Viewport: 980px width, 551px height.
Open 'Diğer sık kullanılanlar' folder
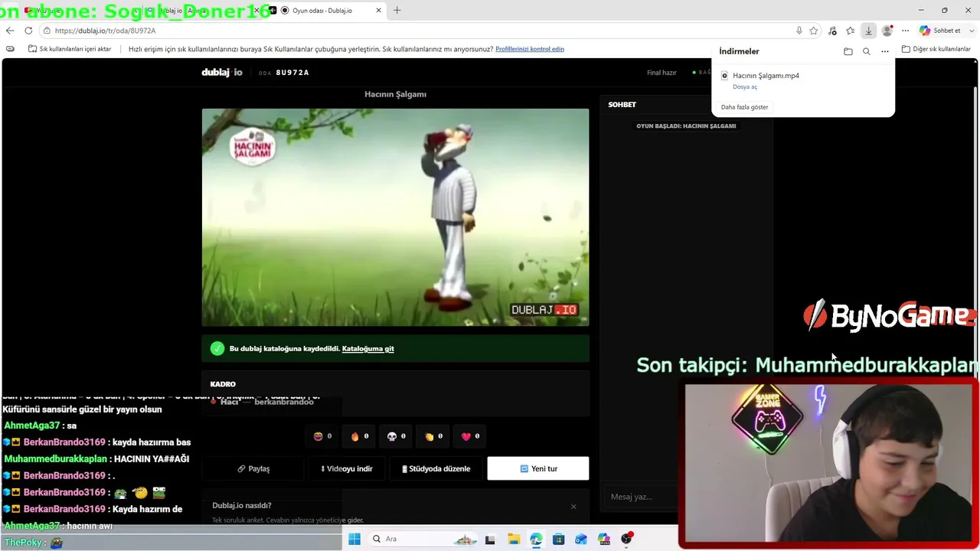click(x=936, y=49)
